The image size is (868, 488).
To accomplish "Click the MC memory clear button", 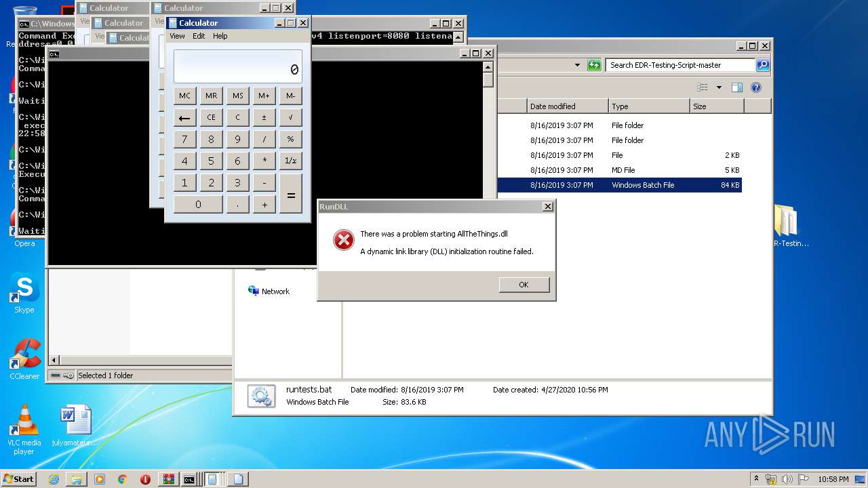I will click(x=184, y=96).
